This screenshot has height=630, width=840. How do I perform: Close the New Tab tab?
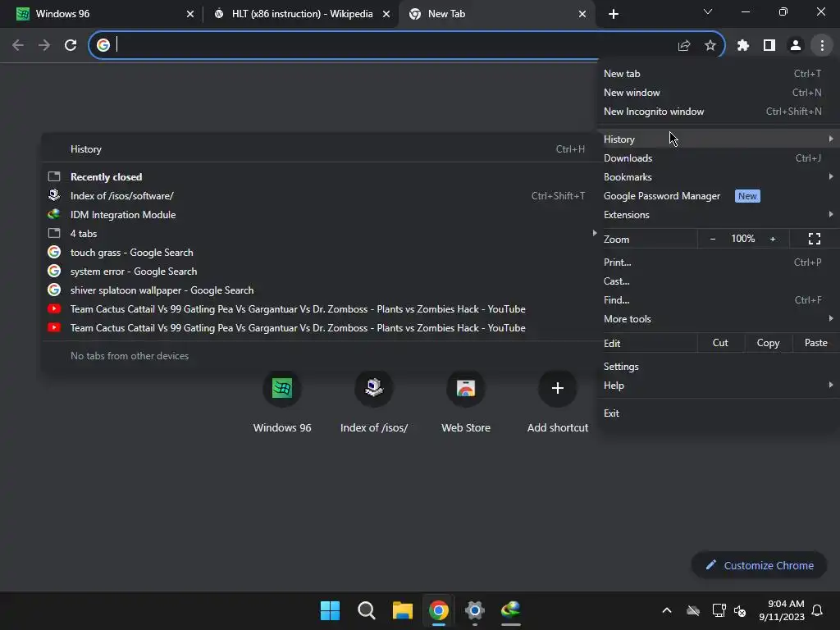(x=582, y=14)
